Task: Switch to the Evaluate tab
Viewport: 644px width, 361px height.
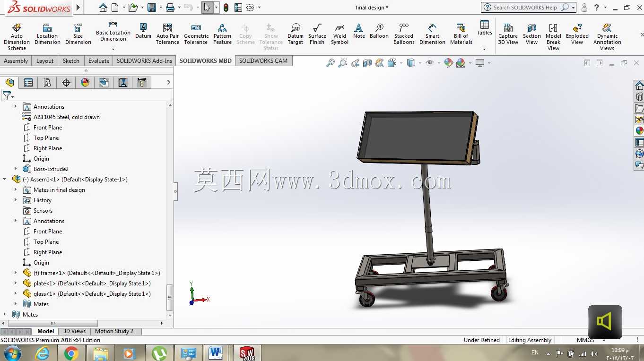Action: coord(99,61)
